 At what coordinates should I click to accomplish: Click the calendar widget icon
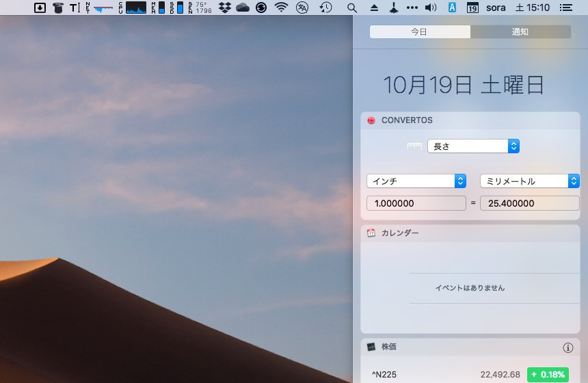(x=371, y=233)
